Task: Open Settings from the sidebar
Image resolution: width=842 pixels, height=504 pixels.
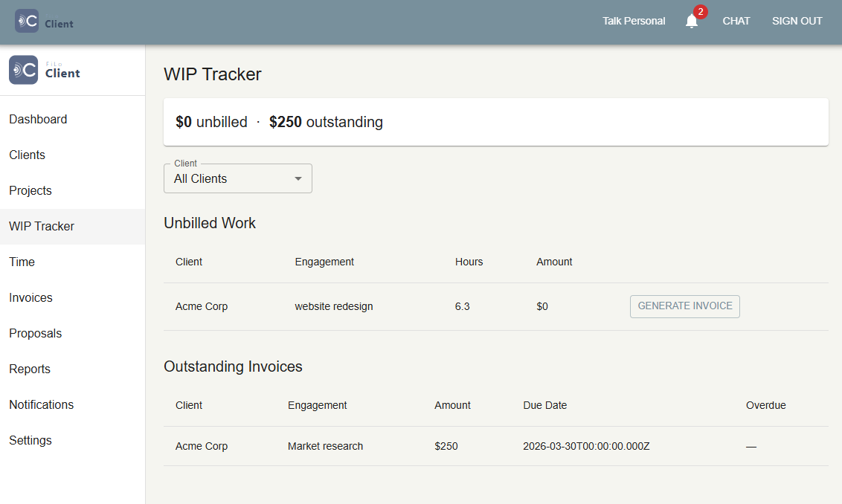Action: pos(30,440)
